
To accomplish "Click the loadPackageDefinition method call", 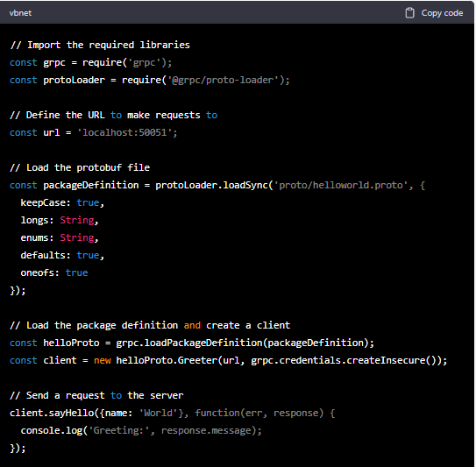I will click(x=203, y=343).
